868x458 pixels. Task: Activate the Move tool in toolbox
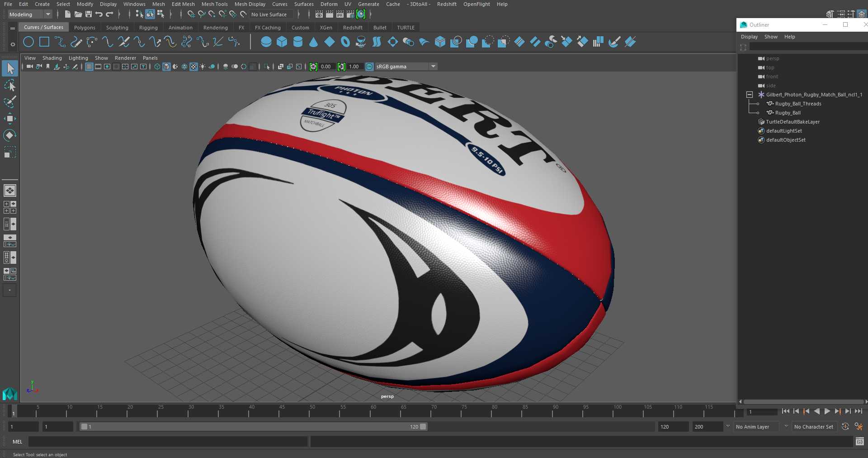point(10,119)
